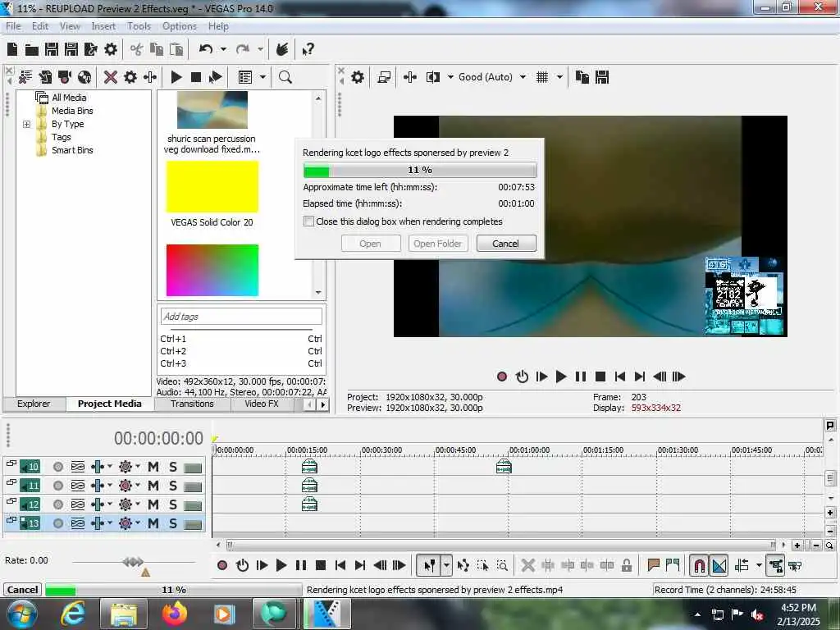Open the Tools menu
840x630 pixels.
click(139, 26)
